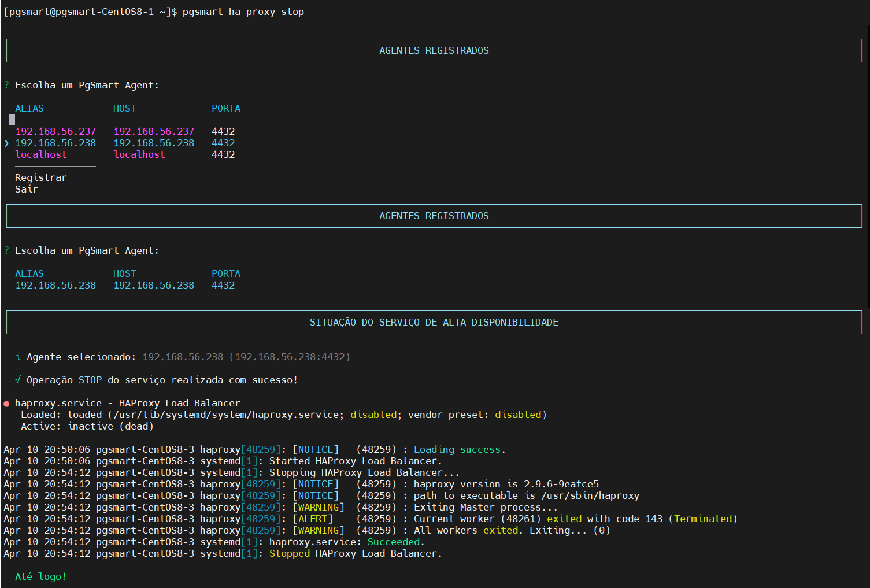Click SITUAÇÃO DO SERVIÇO DE ALTA DISPONIBILIDADE header

434,322
